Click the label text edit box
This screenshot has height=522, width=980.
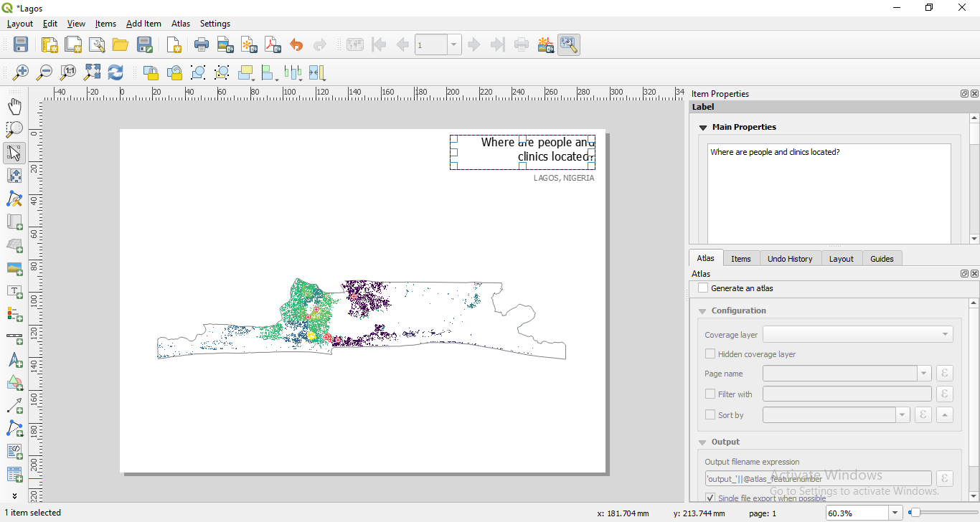829,194
